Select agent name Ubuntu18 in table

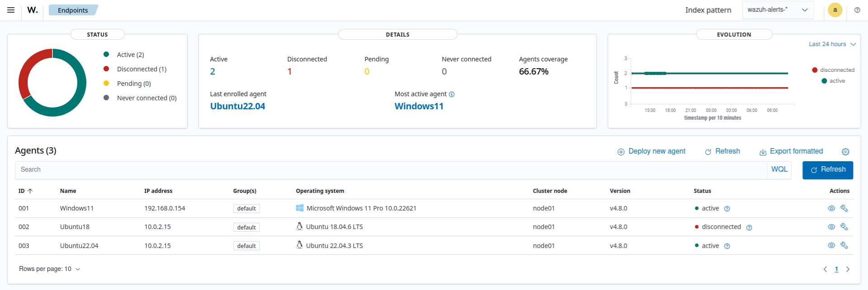coord(75,227)
